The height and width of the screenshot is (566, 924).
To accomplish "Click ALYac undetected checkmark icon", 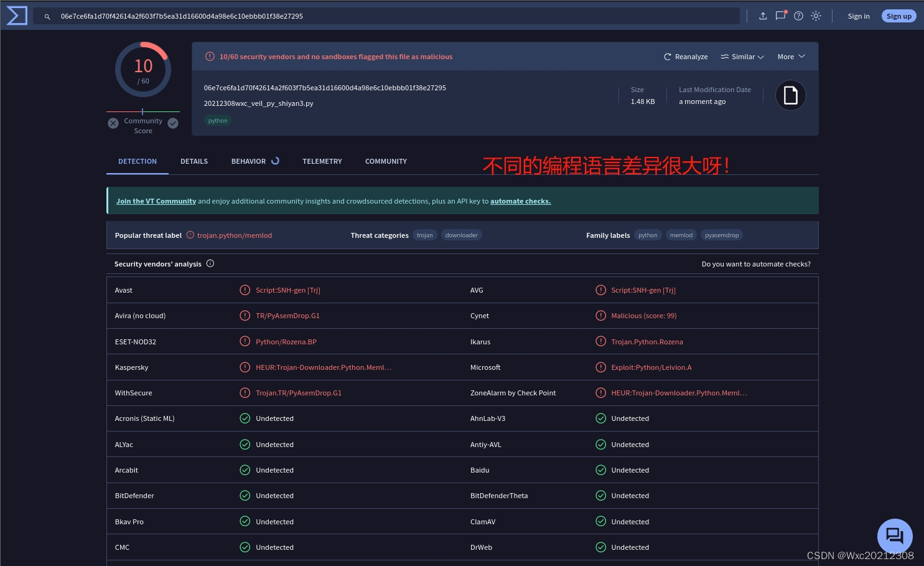I will [x=245, y=445].
